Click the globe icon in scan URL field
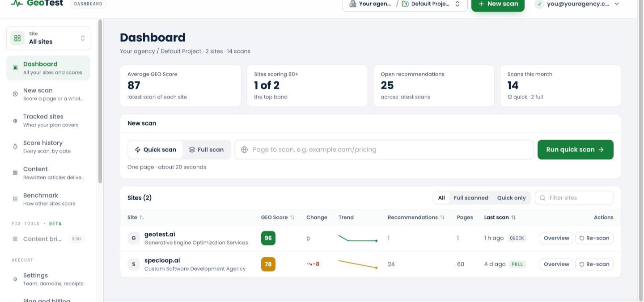 [x=245, y=150]
